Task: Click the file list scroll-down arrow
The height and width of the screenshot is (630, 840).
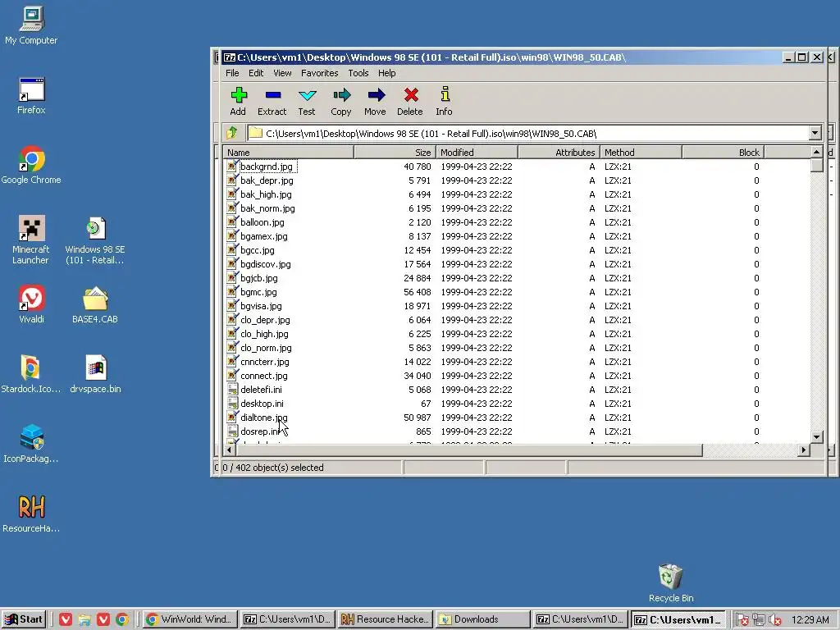Action: (x=816, y=436)
